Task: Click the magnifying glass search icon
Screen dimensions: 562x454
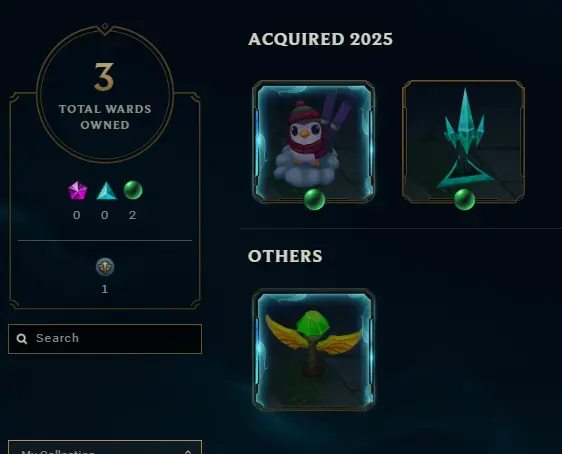Action: [x=22, y=339]
